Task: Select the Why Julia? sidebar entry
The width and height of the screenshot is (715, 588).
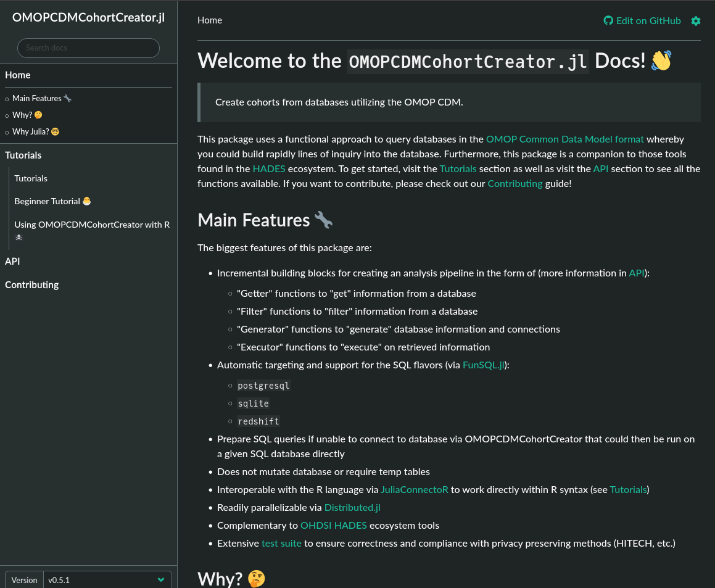Action: coord(31,132)
